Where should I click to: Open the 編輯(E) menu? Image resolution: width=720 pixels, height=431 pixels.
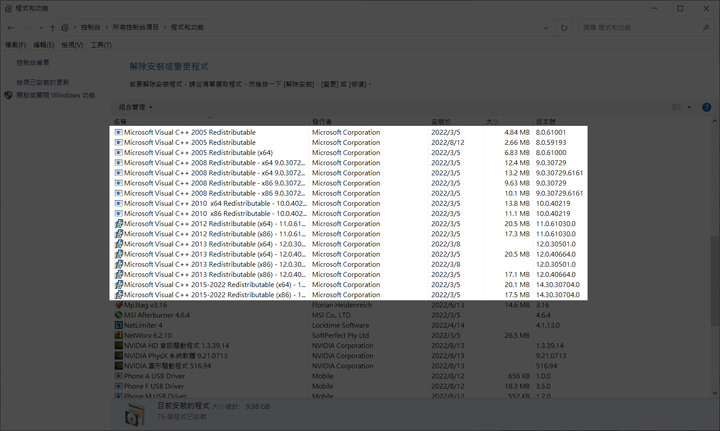(44, 45)
